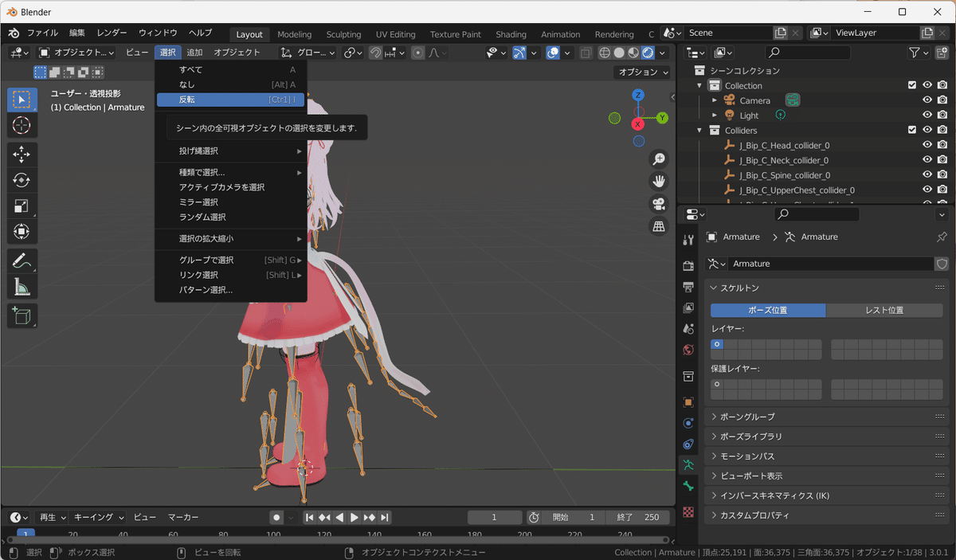Switch perspective/orthographic with the grid icon
The width and height of the screenshot is (956, 560).
[x=659, y=227]
